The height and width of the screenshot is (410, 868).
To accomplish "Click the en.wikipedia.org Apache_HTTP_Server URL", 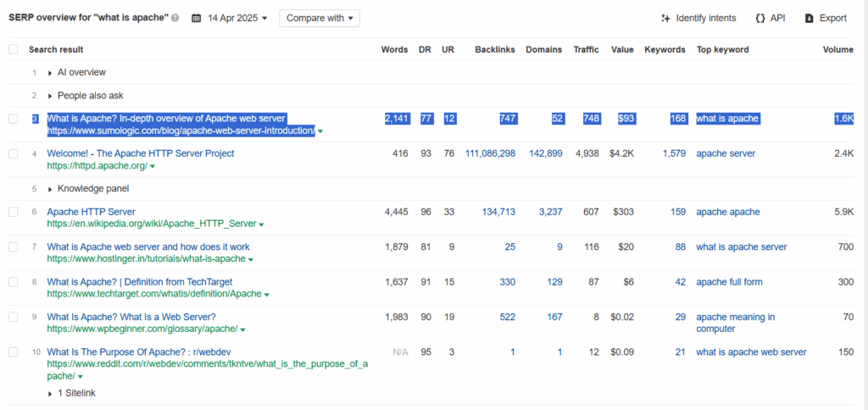I will coord(152,224).
